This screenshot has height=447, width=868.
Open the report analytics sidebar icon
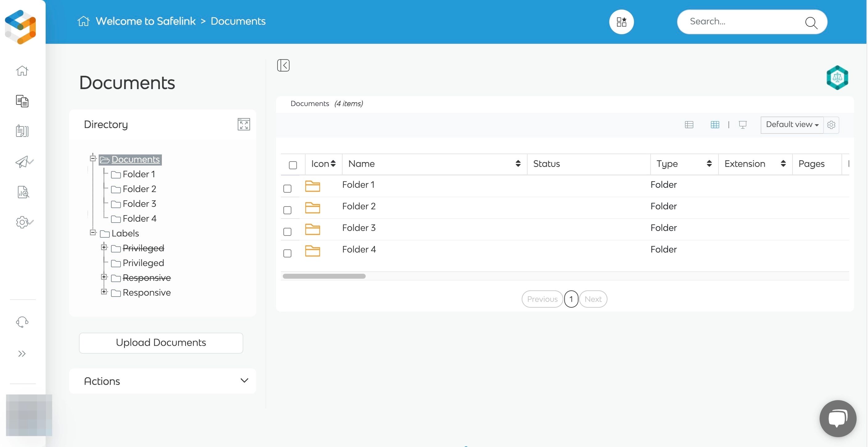[23, 192]
